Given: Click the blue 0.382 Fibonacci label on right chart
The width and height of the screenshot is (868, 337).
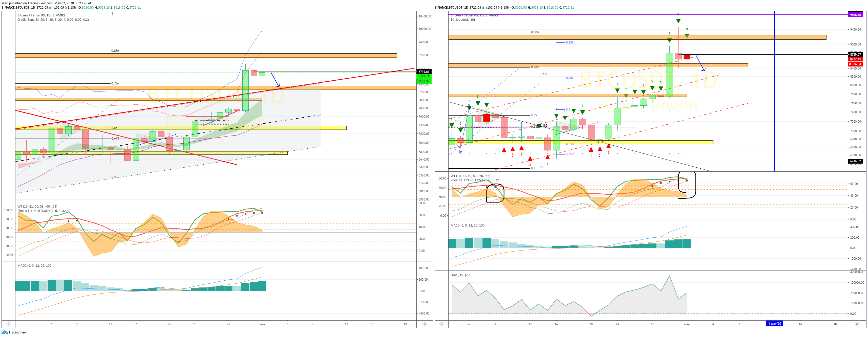Looking at the screenshot, I should 569,78.
